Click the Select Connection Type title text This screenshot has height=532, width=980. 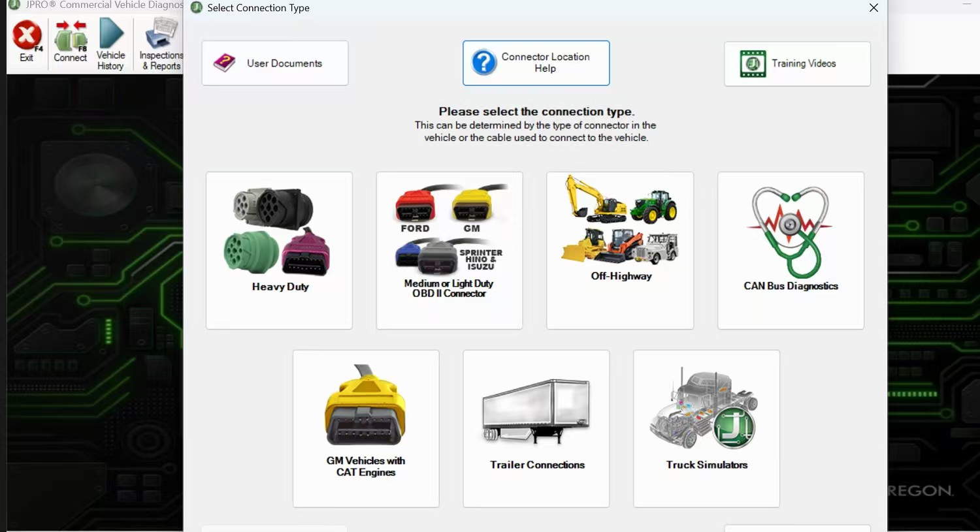(x=258, y=8)
